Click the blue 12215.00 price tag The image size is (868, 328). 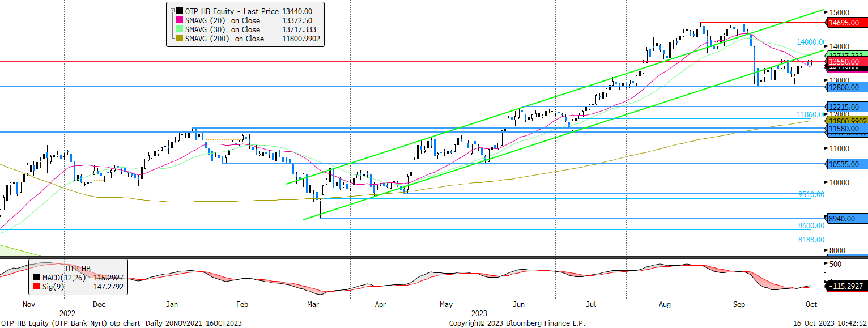848,107
